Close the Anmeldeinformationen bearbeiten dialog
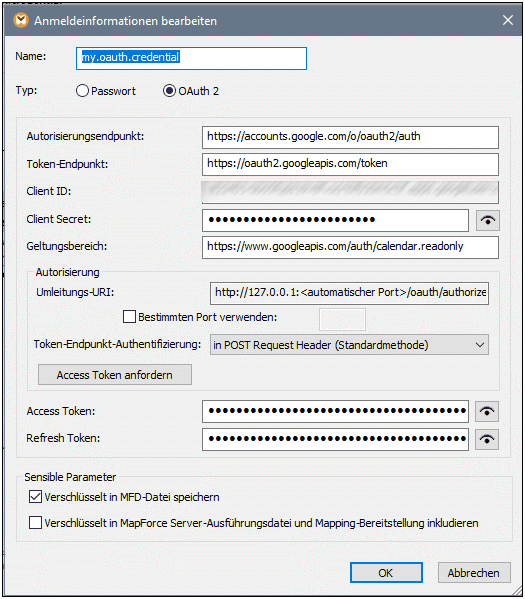The width and height of the screenshot is (525, 599). (508, 20)
